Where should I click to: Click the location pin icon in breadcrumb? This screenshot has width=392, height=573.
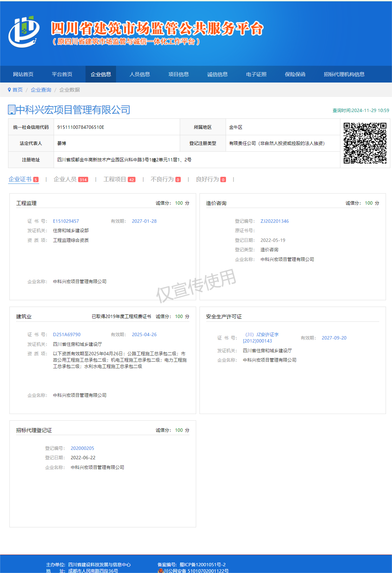[x=9, y=90]
